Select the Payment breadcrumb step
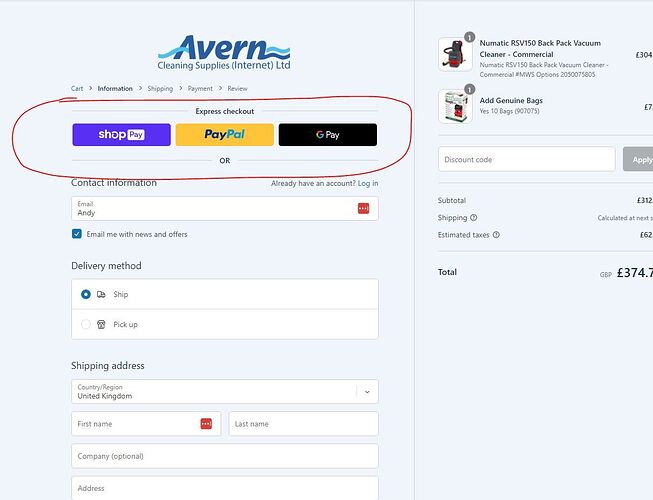The width and height of the screenshot is (653, 500). point(200,89)
